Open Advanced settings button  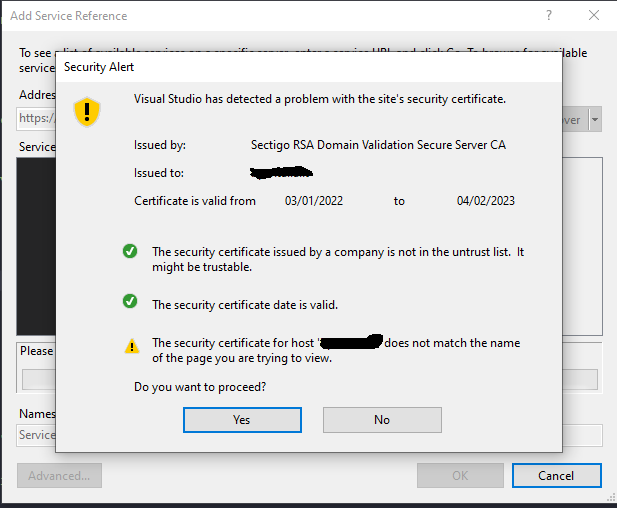59,475
